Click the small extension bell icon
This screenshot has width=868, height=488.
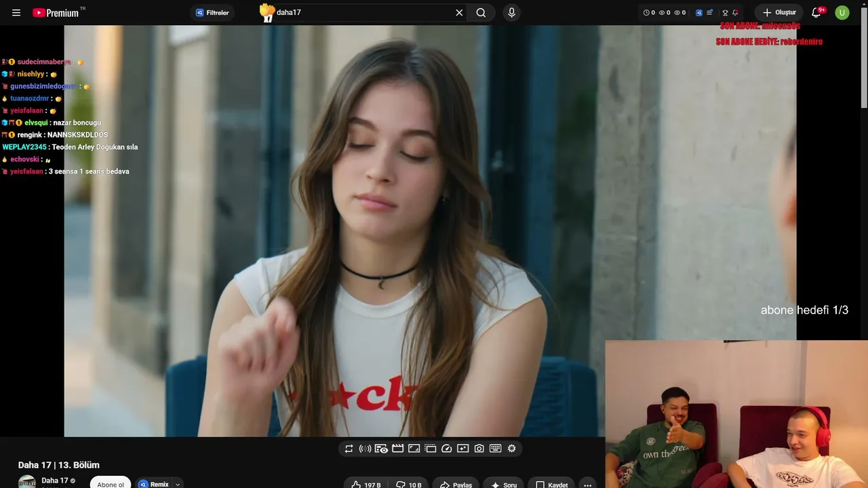coord(735,13)
